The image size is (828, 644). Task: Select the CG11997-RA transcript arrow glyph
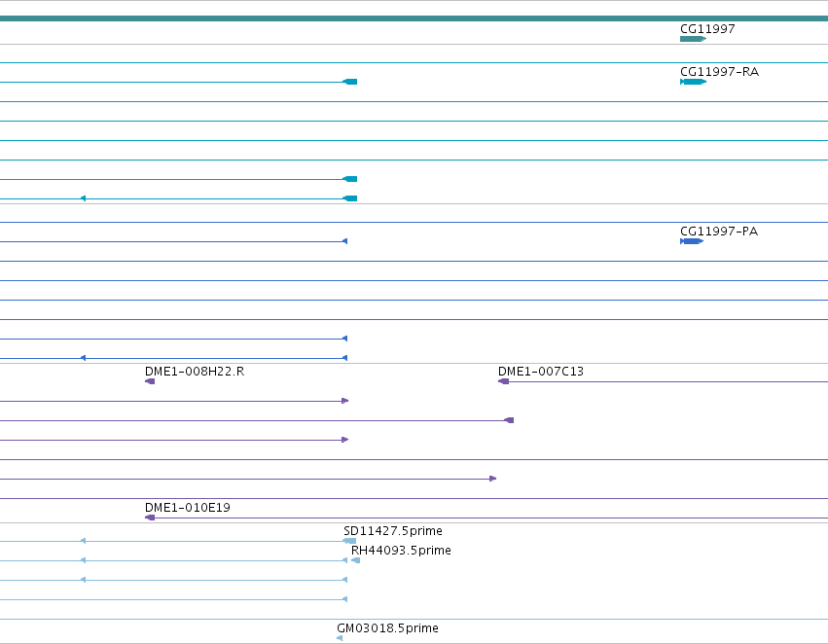click(693, 82)
